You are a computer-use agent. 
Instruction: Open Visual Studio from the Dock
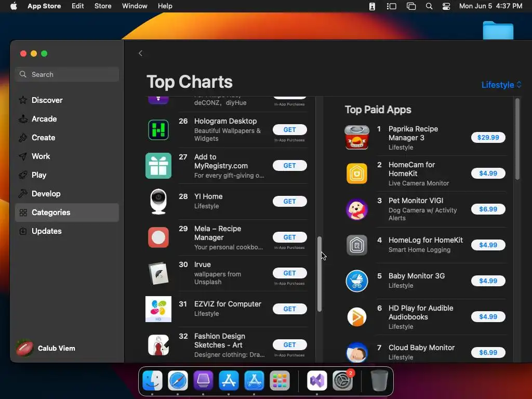pyautogui.click(x=317, y=381)
